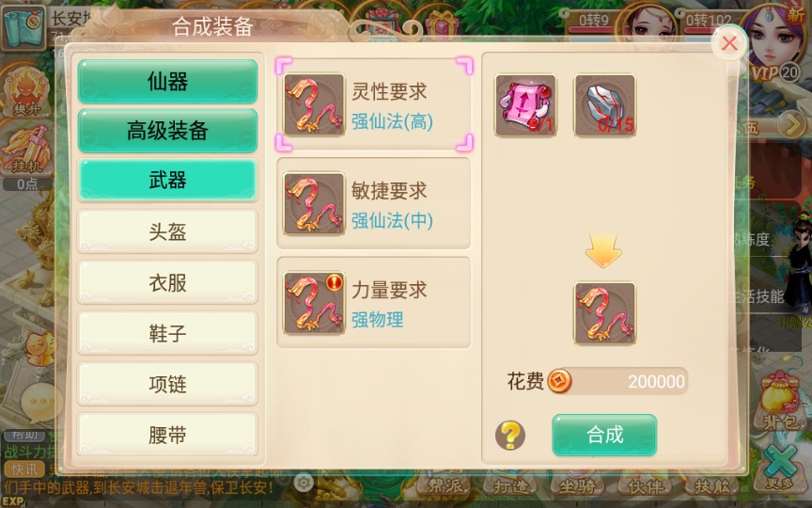Click the grey ore material slot
This screenshot has width=812, height=508.
(x=605, y=105)
